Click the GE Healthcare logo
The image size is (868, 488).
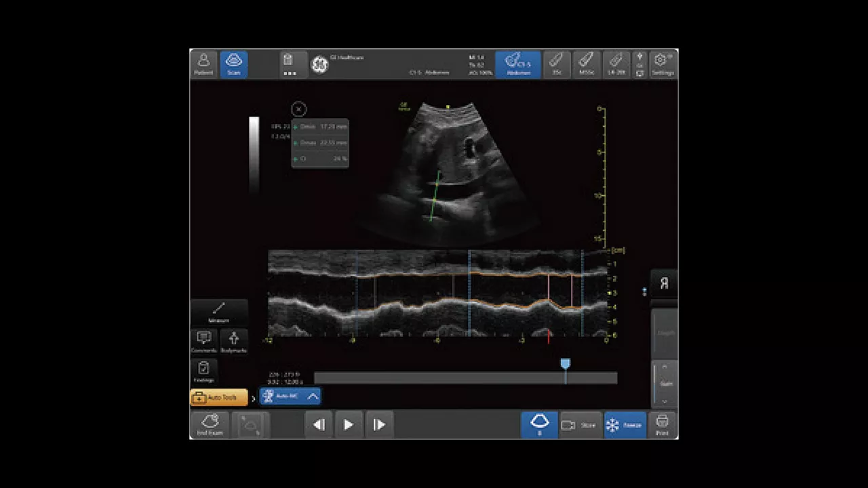(319, 64)
